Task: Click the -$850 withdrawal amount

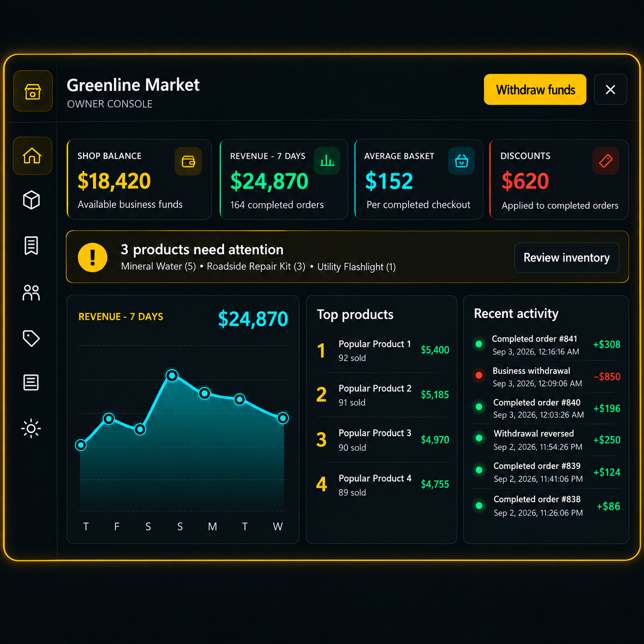Action: (x=607, y=376)
